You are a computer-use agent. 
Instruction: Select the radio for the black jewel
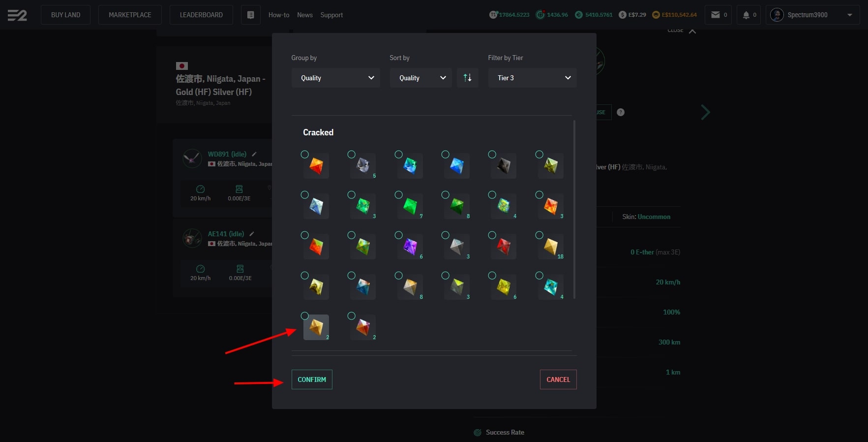[492, 155]
